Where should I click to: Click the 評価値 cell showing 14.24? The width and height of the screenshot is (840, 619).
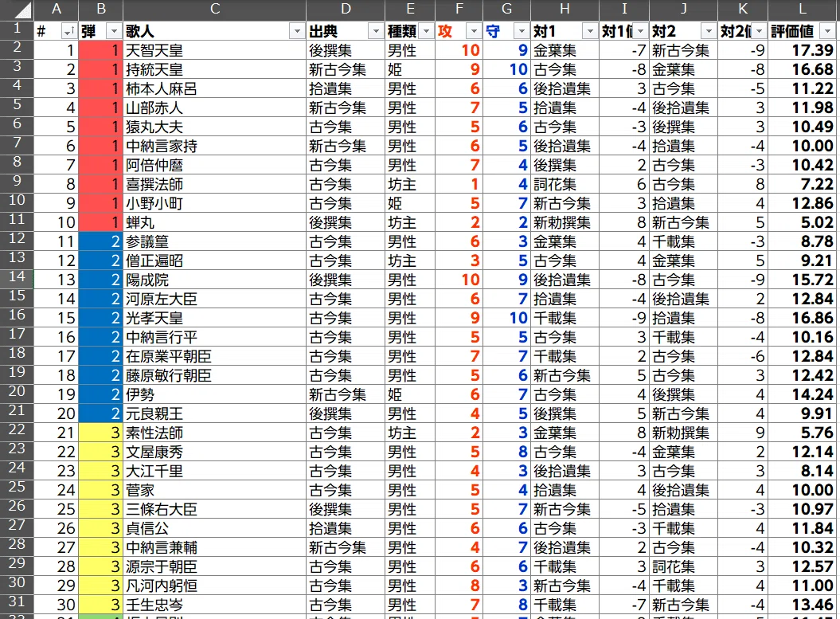click(x=802, y=394)
